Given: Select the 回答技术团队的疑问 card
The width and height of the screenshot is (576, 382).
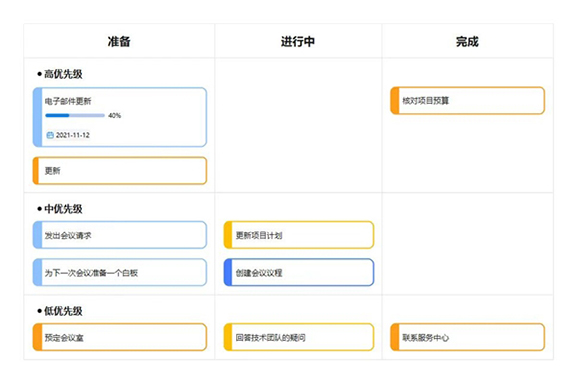Looking at the screenshot, I should pyautogui.click(x=299, y=337).
